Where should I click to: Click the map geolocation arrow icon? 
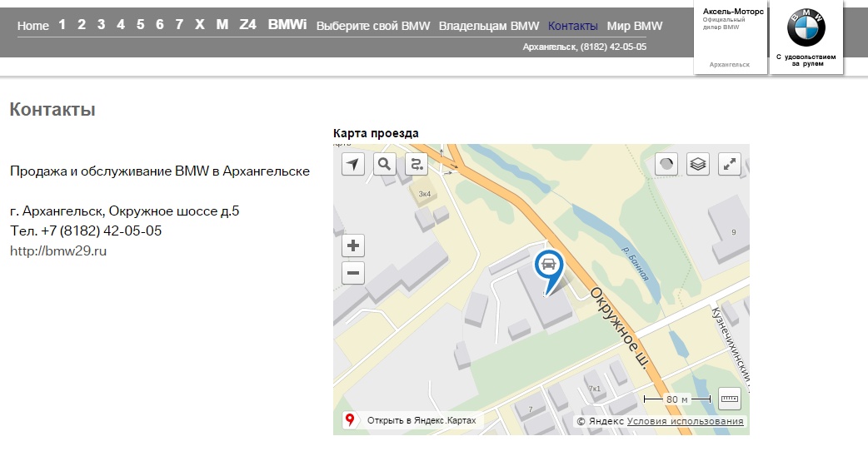[353, 164]
